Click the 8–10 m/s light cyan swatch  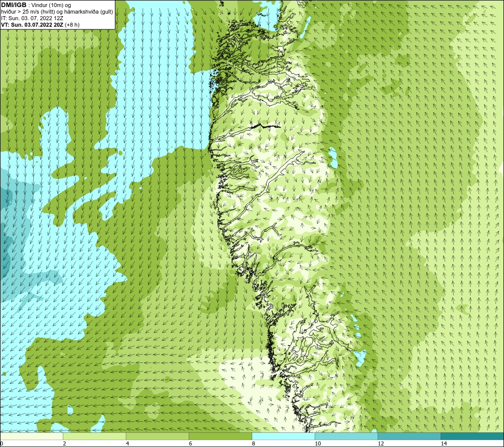click(283, 436)
